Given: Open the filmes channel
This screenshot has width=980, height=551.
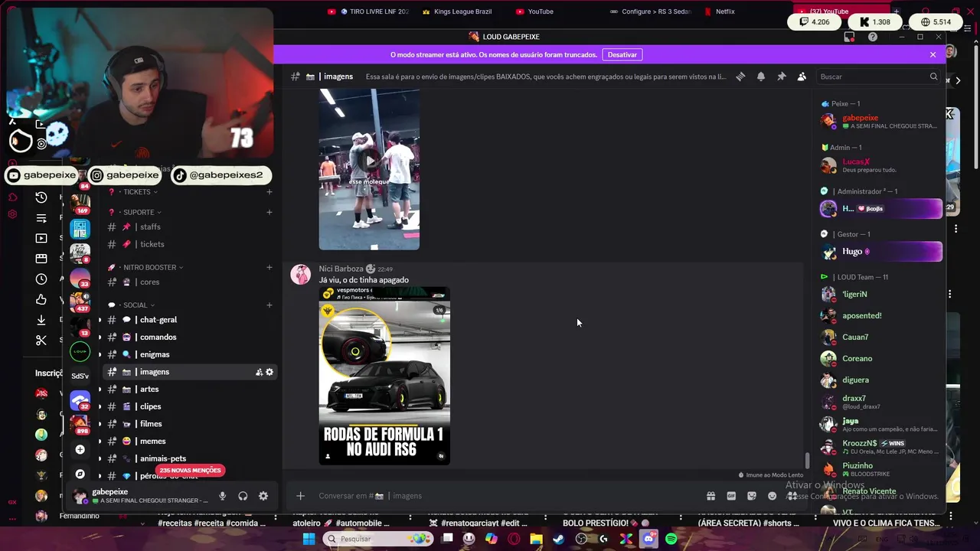Looking at the screenshot, I should (189, 424).
